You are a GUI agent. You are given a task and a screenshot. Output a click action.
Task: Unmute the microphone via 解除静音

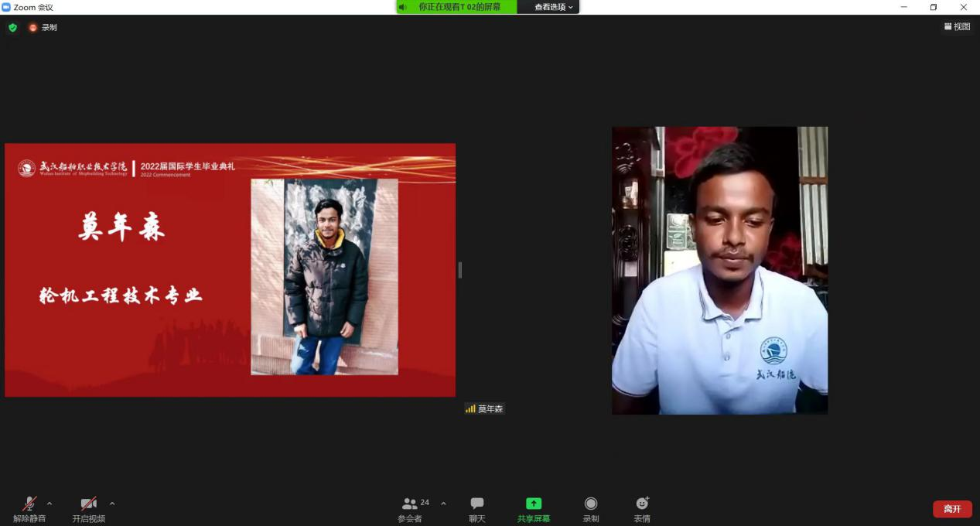tap(29, 510)
